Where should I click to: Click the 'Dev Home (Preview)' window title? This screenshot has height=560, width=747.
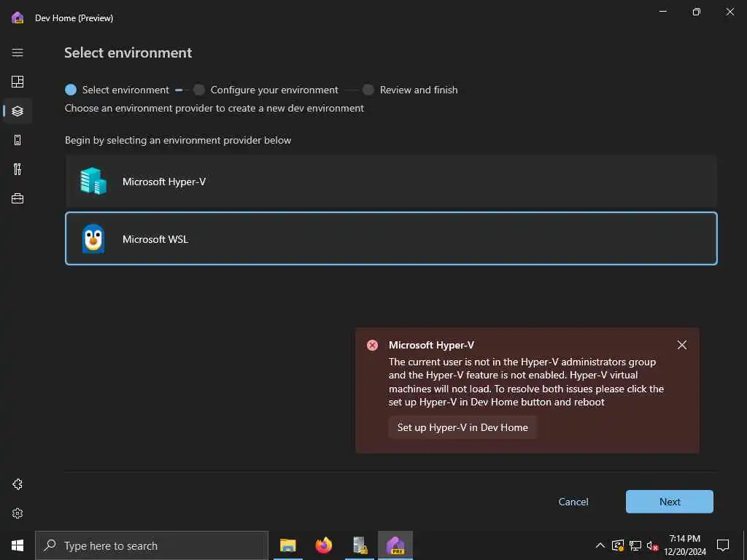[74, 18]
